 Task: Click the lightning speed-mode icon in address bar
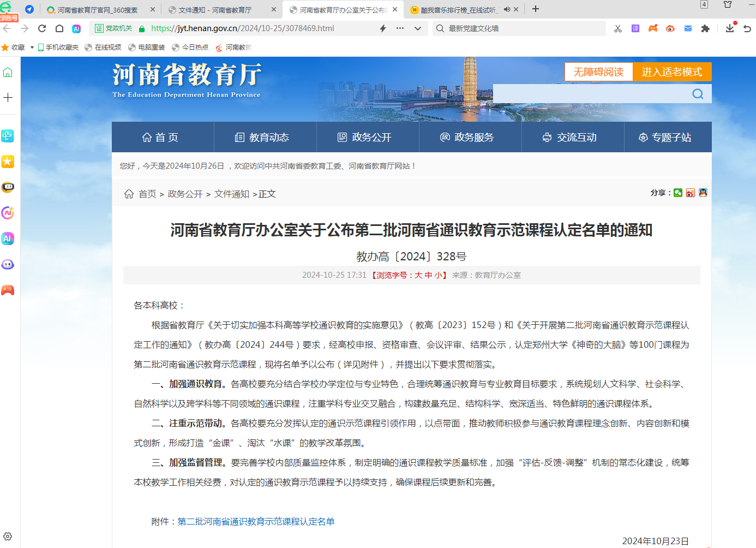coord(383,28)
